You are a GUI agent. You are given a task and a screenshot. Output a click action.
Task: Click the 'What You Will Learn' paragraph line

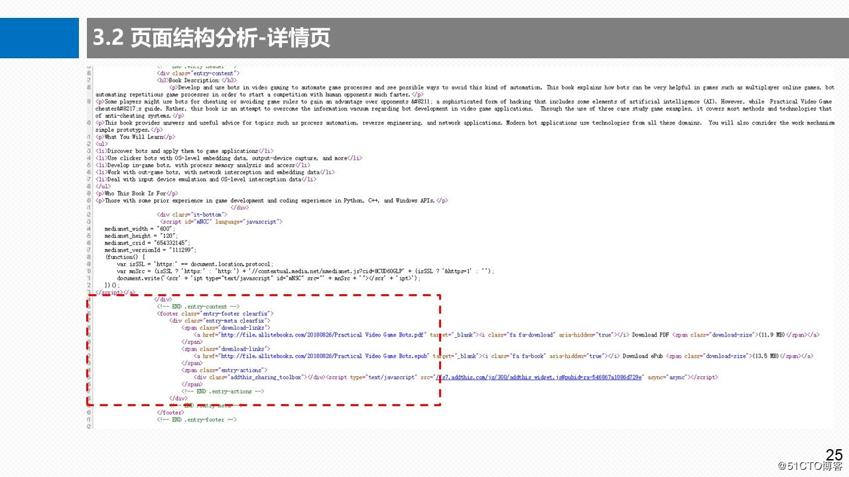(135, 137)
